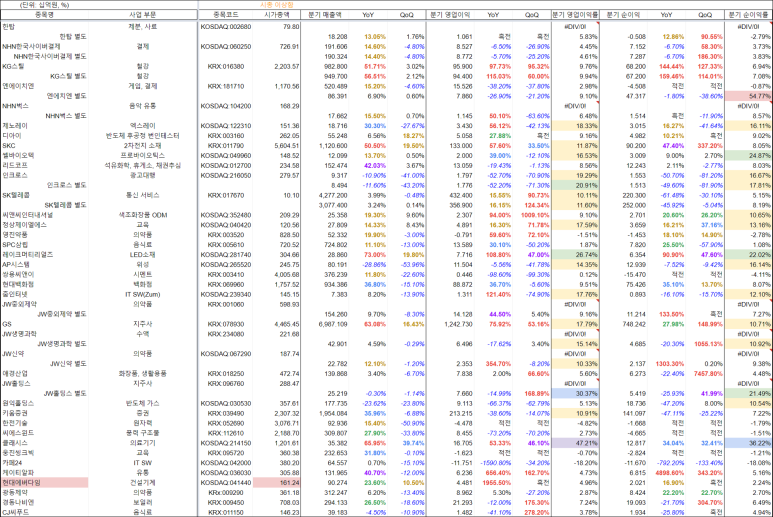
Task: Select the 화장품, 생활용품 business cell
Action: (142, 374)
